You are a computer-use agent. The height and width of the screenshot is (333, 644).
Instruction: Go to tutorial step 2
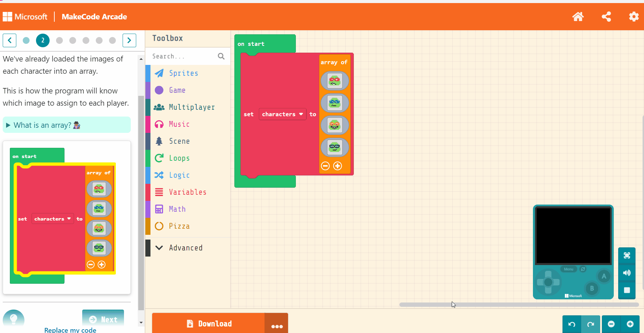43,40
